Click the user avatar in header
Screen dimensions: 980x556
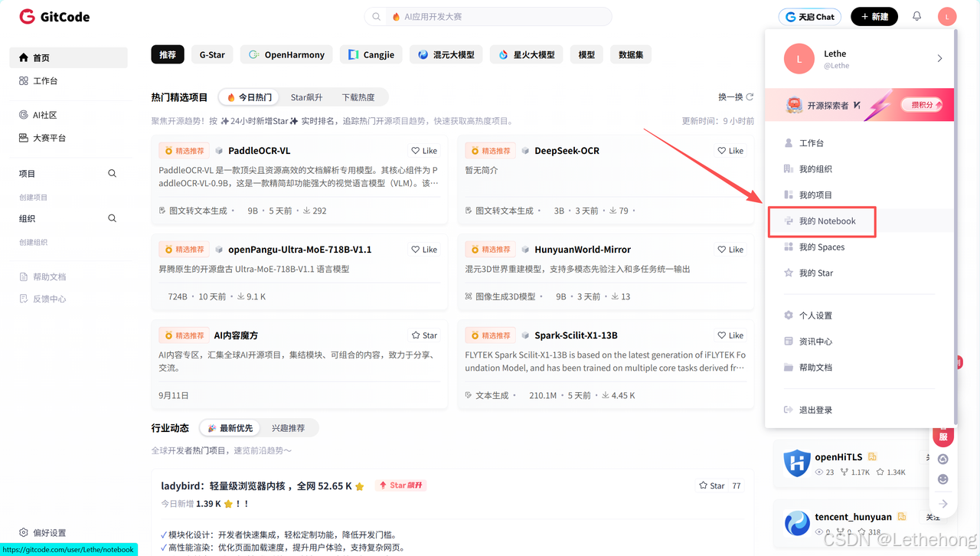point(947,16)
